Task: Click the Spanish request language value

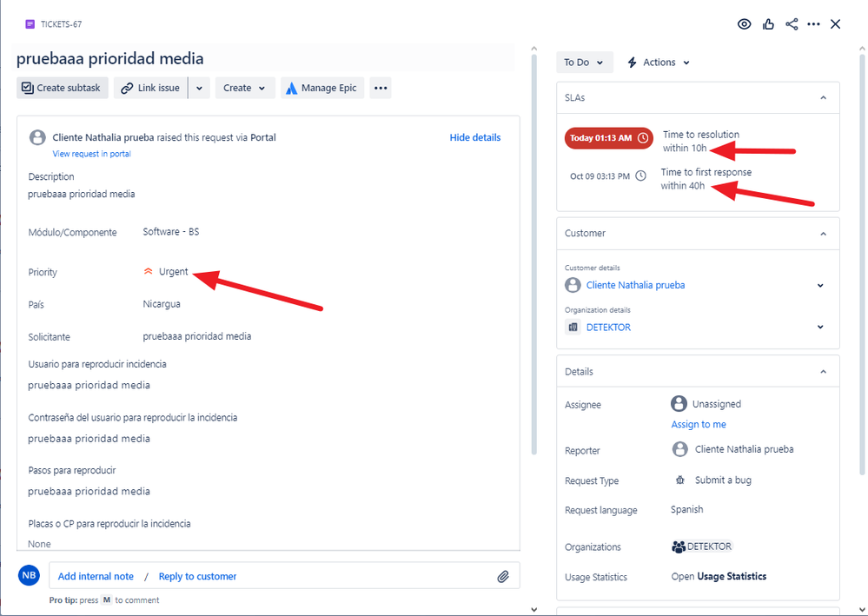Action: tap(687, 509)
